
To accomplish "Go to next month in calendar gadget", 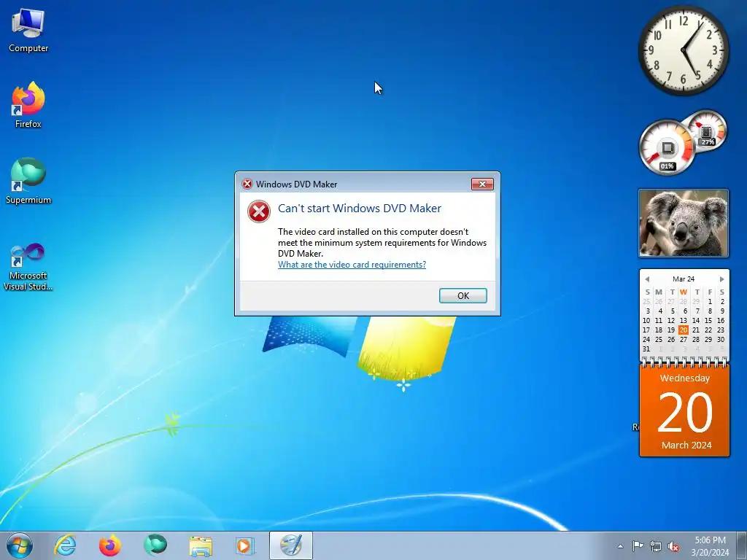I will (721, 279).
